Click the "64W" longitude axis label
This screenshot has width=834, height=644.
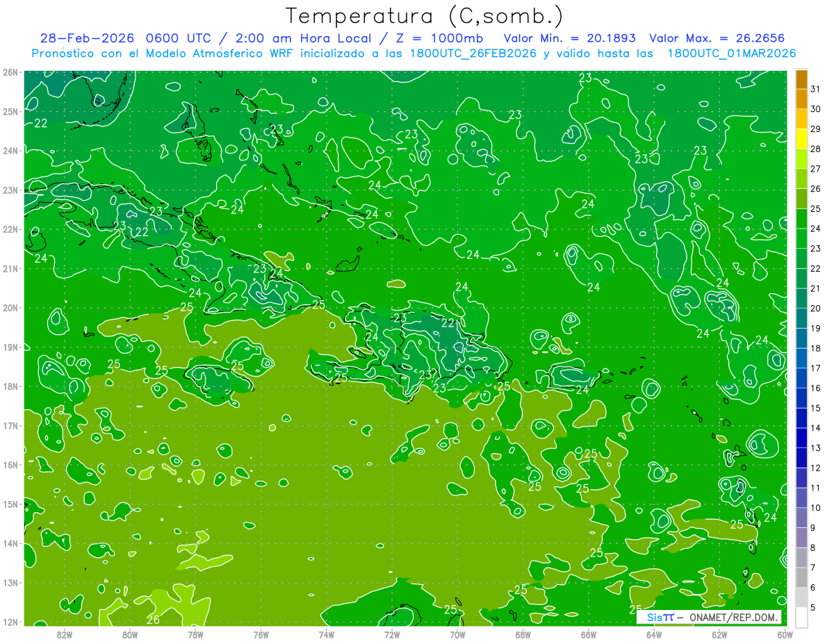coord(653,634)
